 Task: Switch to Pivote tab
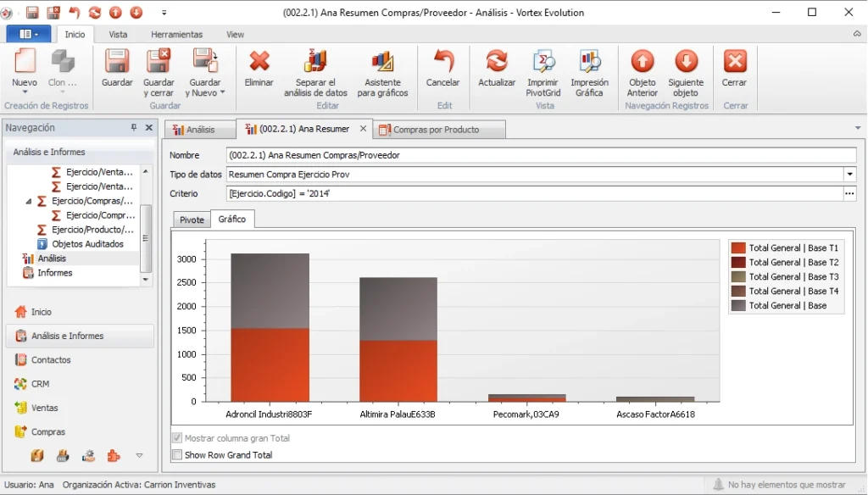click(192, 220)
